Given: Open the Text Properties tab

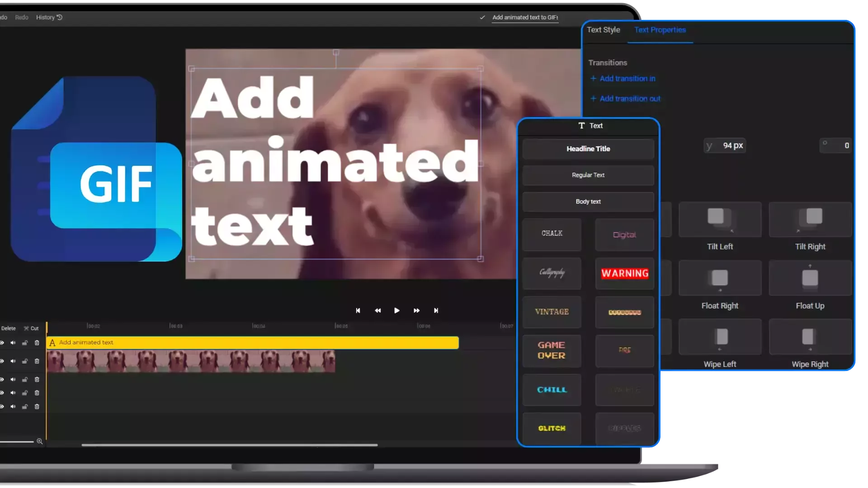Looking at the screenshot, I should pyautogui.click(x=660, y=30).
